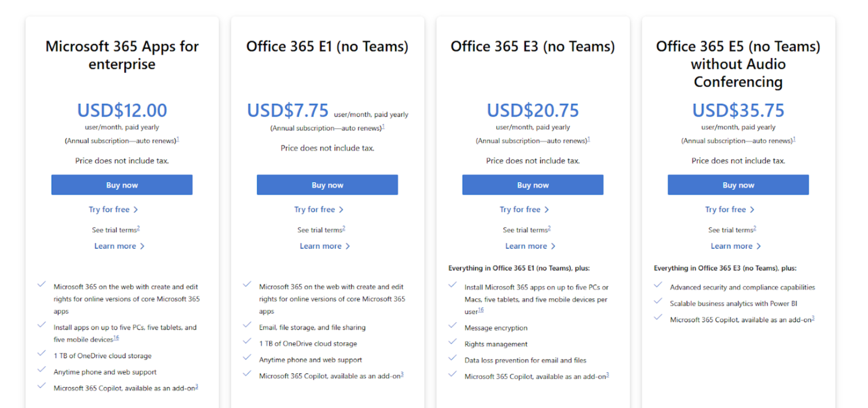Viewport: 868px width, 408px height.
Task: Open Try for free for Office 365 E1
Action: click(319, 209)
